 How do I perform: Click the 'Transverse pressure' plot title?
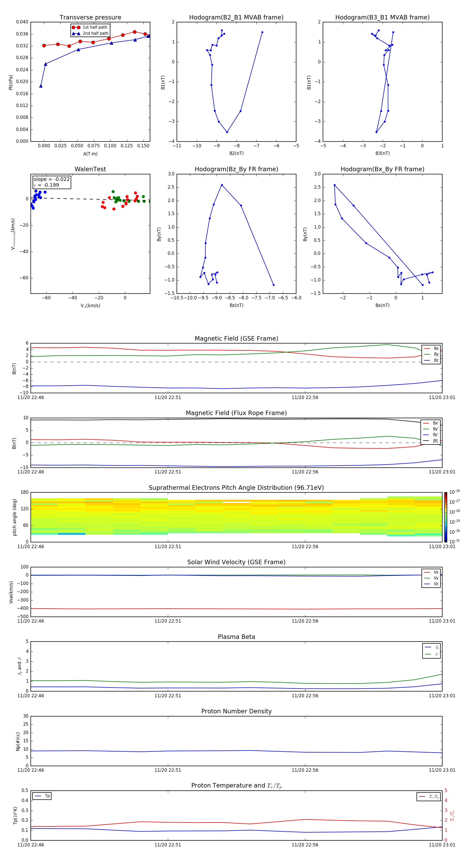(90, 17)
